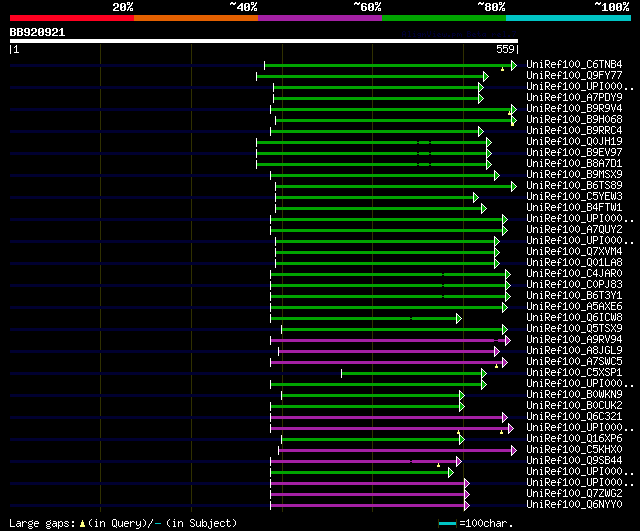Image resolution: width=640 pixels, height=531 pixels.
Task: Choose the UniRef100_C0PJ83 entry
Action: point(574,285)
